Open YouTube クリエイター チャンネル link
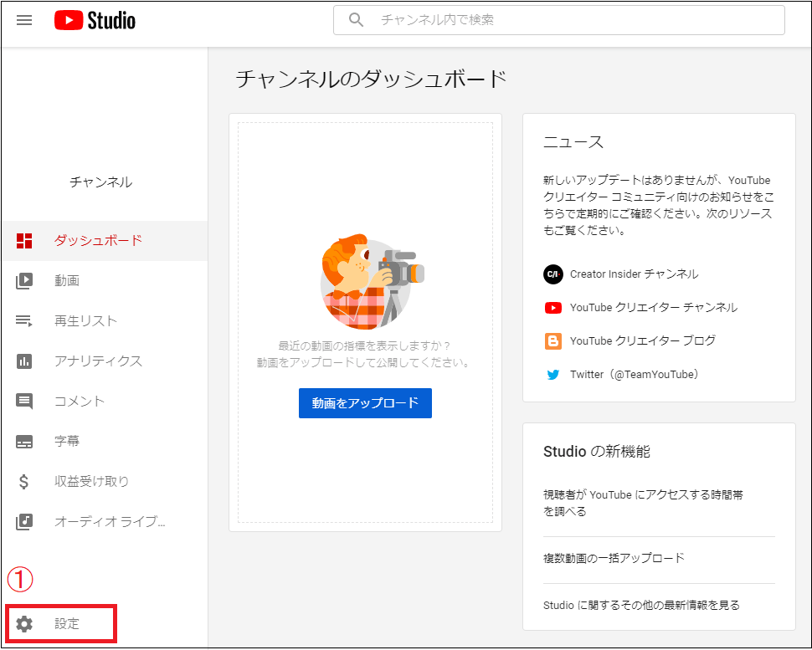812x650 pixels. point(654,307)
